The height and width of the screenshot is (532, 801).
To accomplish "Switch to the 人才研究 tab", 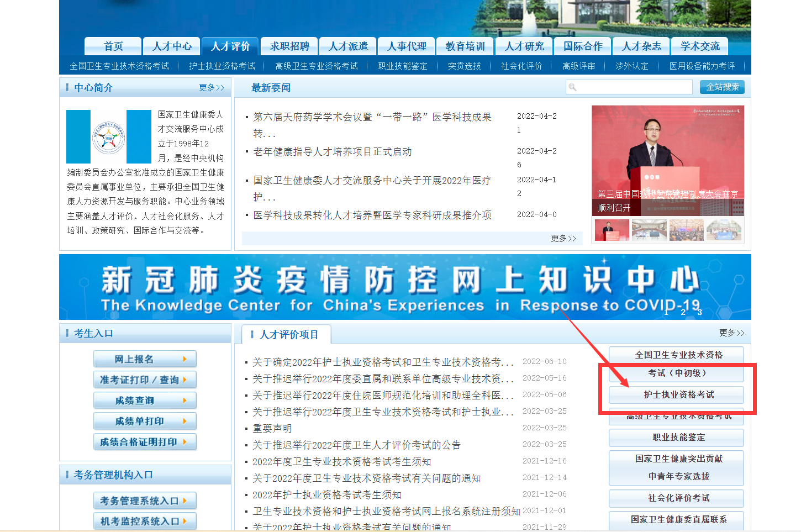I will tap(524, 46).
